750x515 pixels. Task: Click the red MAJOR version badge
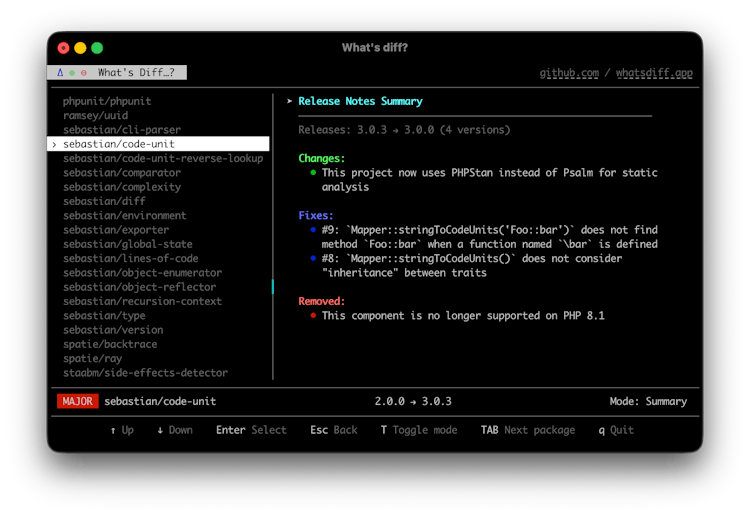pos(78,401)
